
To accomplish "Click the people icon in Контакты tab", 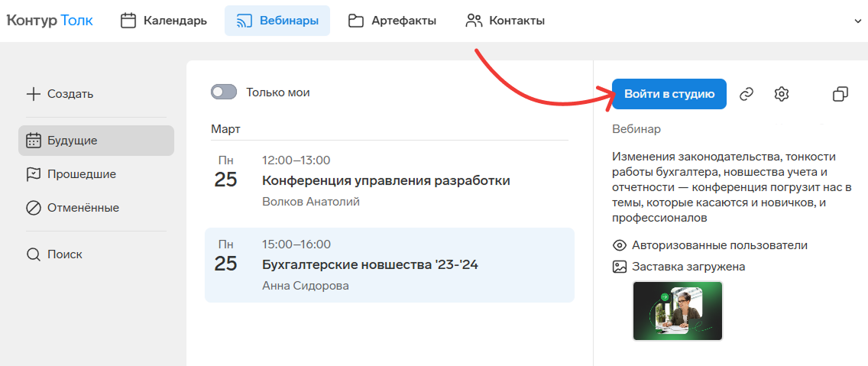I will tap(474, 21).
